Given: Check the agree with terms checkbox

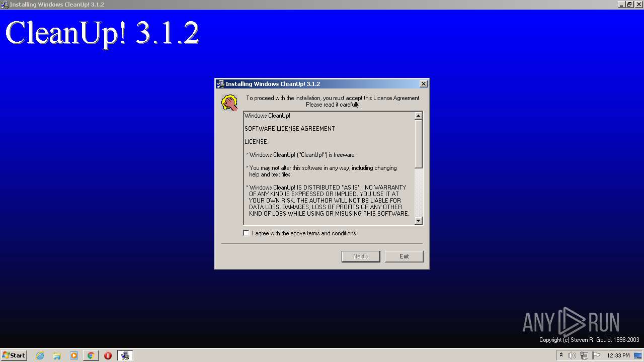Looking at the screenshot, I should [246, 233].
